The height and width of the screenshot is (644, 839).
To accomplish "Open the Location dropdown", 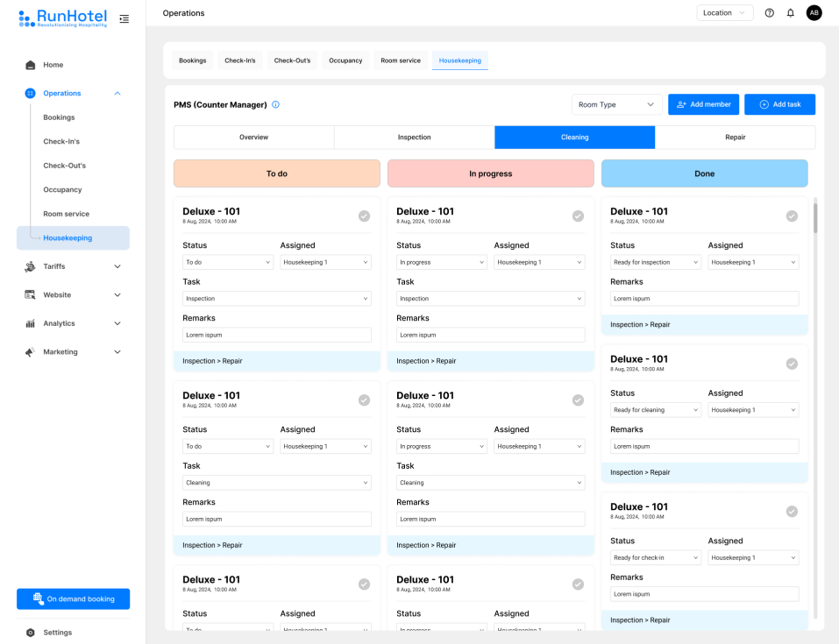I will tap(724, 13).
